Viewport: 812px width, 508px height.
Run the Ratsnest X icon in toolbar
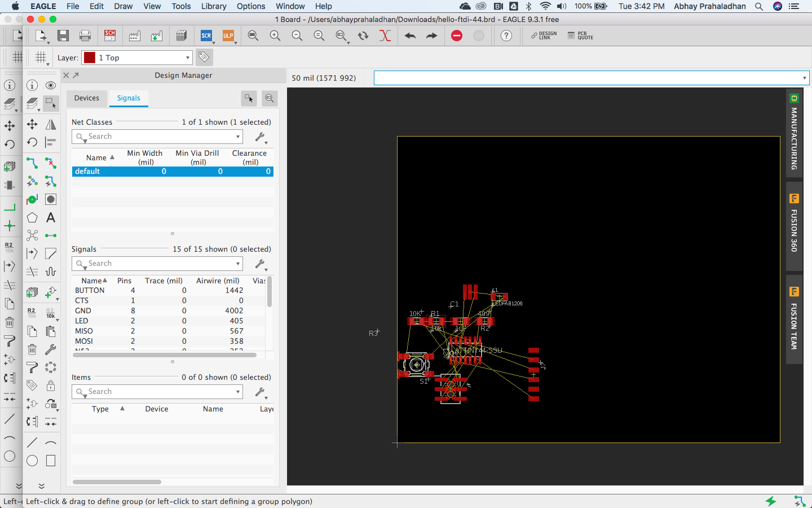coord(385,36)
